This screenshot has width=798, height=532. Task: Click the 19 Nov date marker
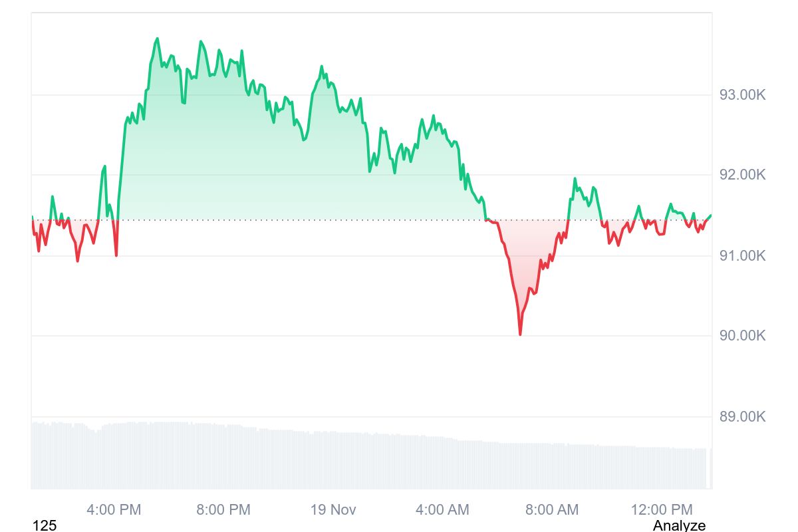pyautogui.click(x=333, y=510)
